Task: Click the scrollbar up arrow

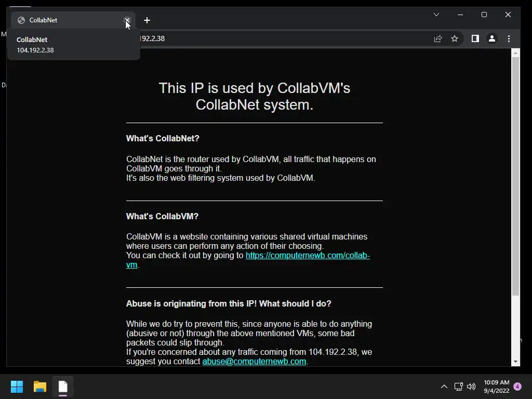Action: tap(515, 53)
